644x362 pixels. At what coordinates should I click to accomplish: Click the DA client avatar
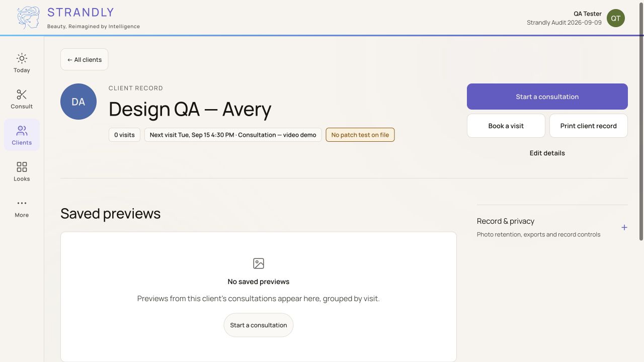(x=78, y=102)
